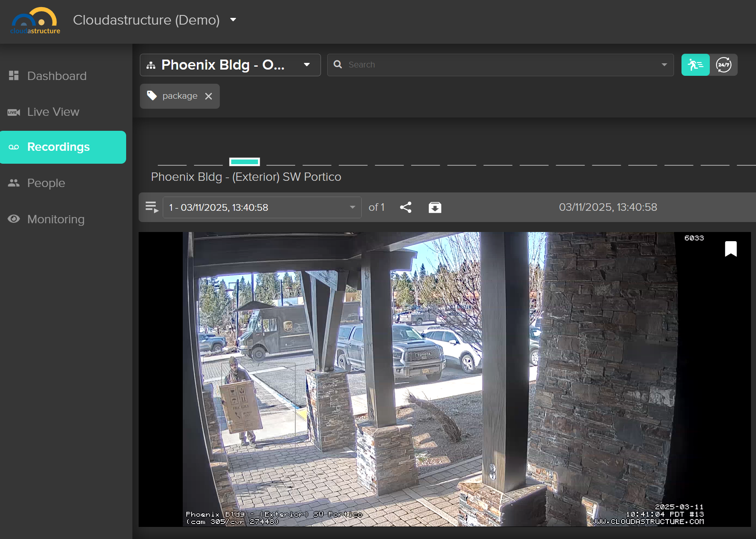Expand the search field dropdown arrow

[664, 65]
